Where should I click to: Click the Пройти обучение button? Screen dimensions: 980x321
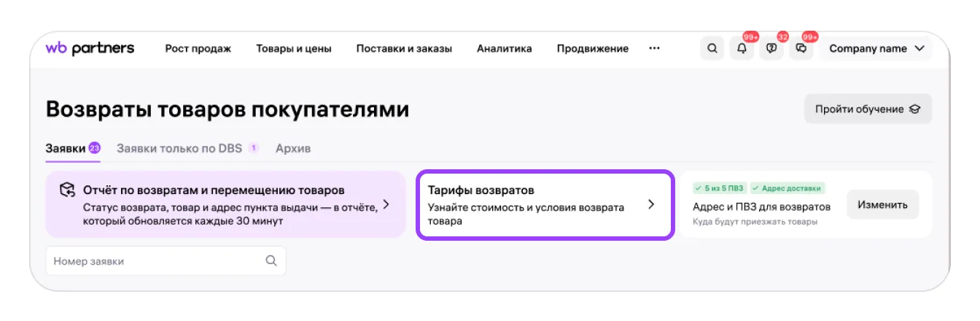pos(868,109)
